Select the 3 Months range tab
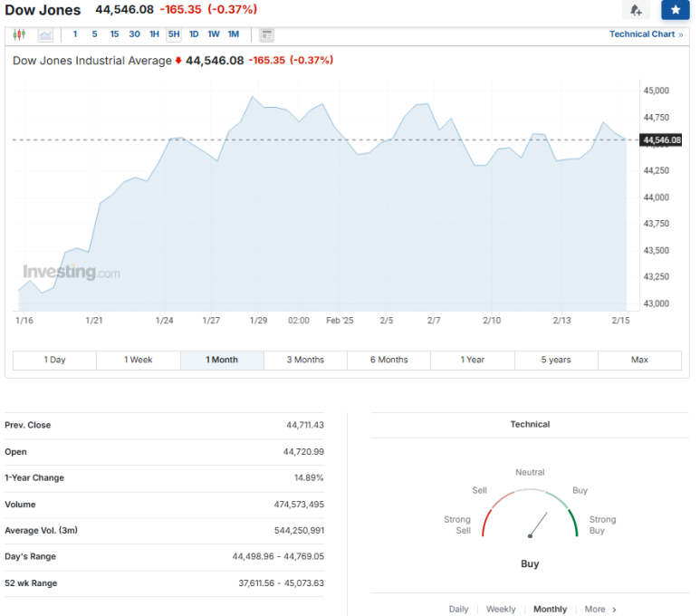This screenshot has width=700, height=616. (305, 360)
